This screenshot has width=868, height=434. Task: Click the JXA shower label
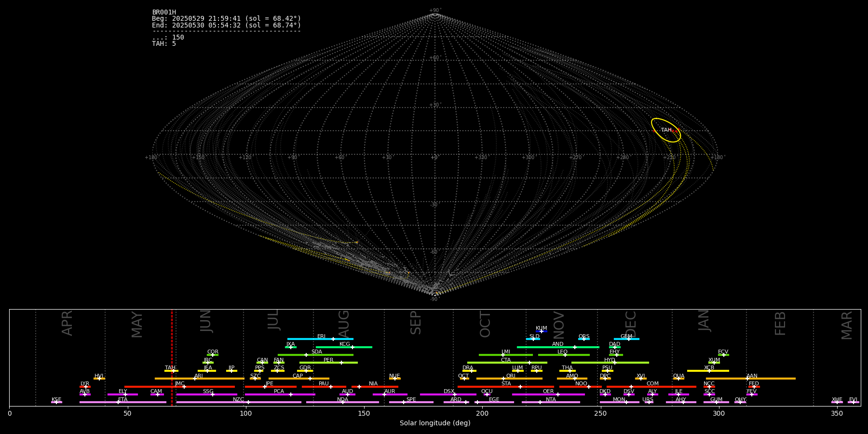(290, 344)
